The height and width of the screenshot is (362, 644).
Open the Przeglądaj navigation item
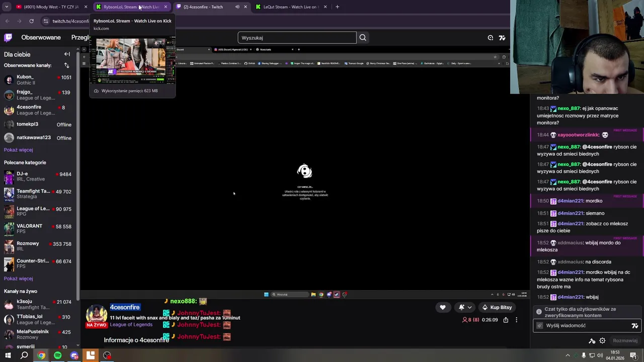click(x=80, y=38)
